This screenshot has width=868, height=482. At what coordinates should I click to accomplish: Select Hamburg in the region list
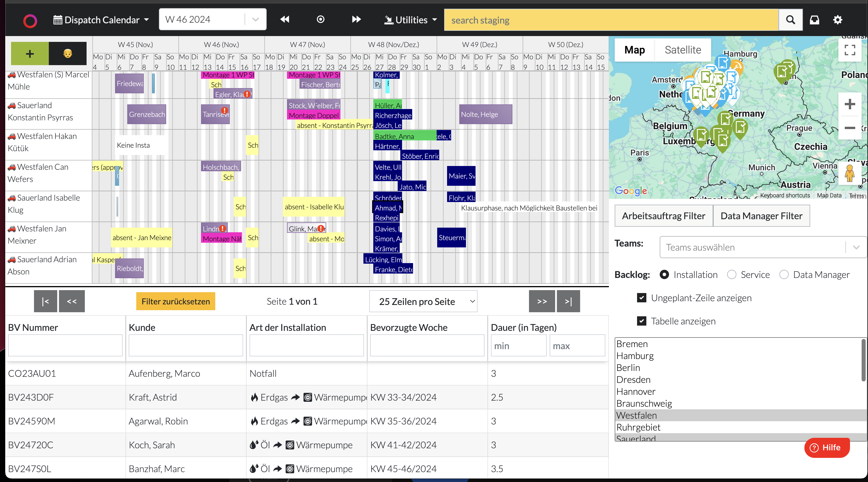738,356
